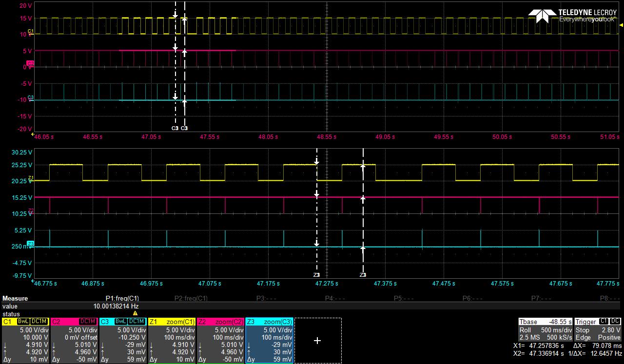Click the C2 trace marker on upper grid
Image resolution: width=624 pixels, height=364 pixels.
(x=30, y=64)
